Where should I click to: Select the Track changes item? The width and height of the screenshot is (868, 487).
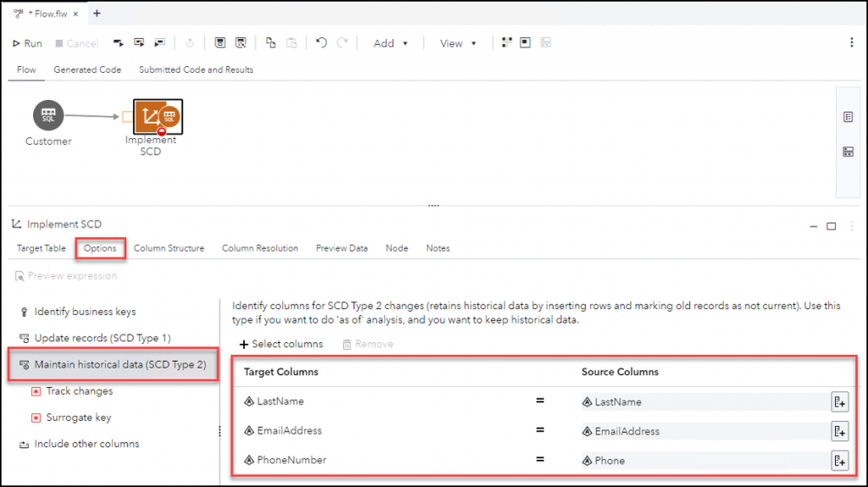click(x=79, y=392)
